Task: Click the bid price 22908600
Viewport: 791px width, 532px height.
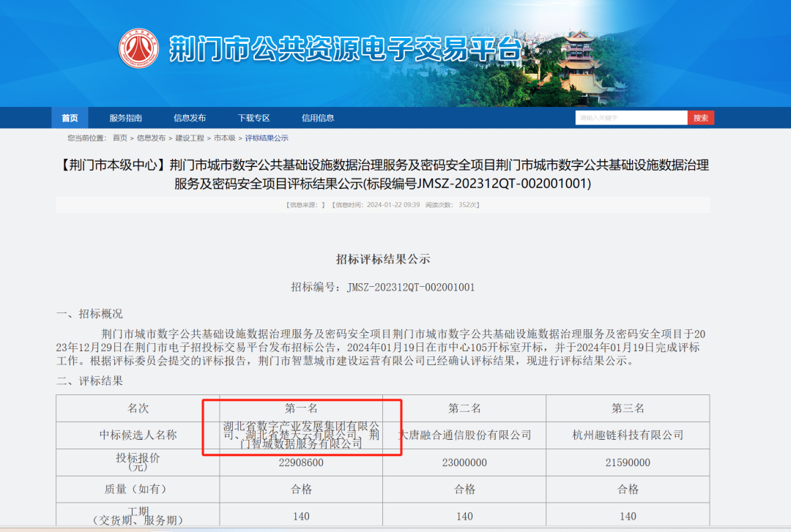Action: coord(301,462)
